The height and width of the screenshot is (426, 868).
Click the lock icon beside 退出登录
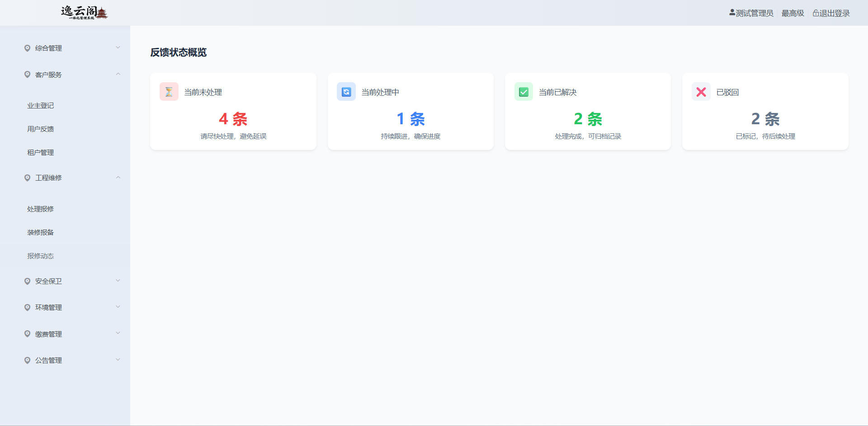pyautogui.click(x=816, y=13)
